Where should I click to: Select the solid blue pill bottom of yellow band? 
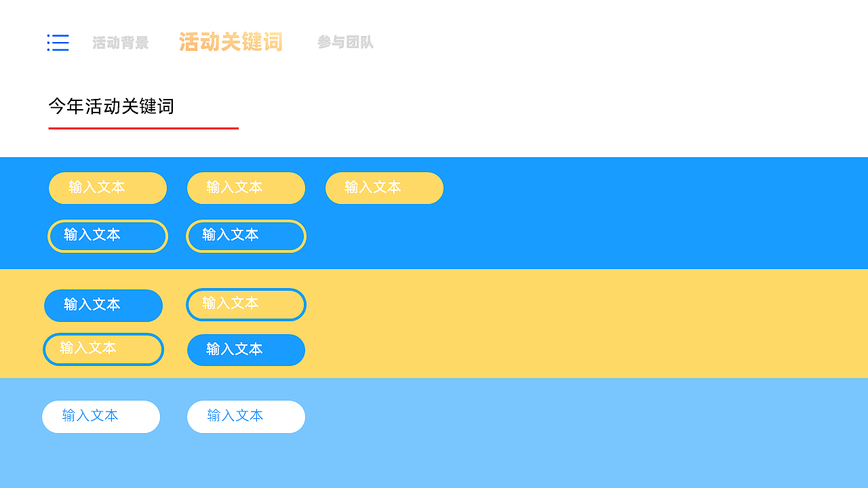pos(245,350)
